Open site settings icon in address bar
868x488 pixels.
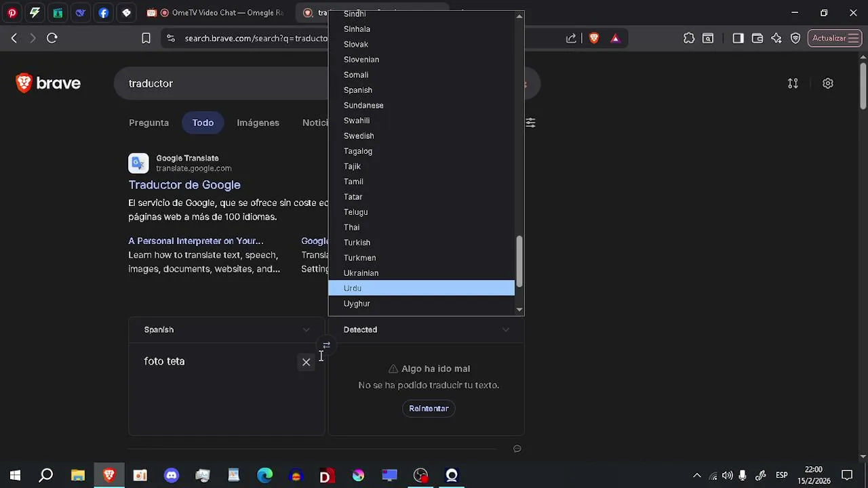pos(171,39)
